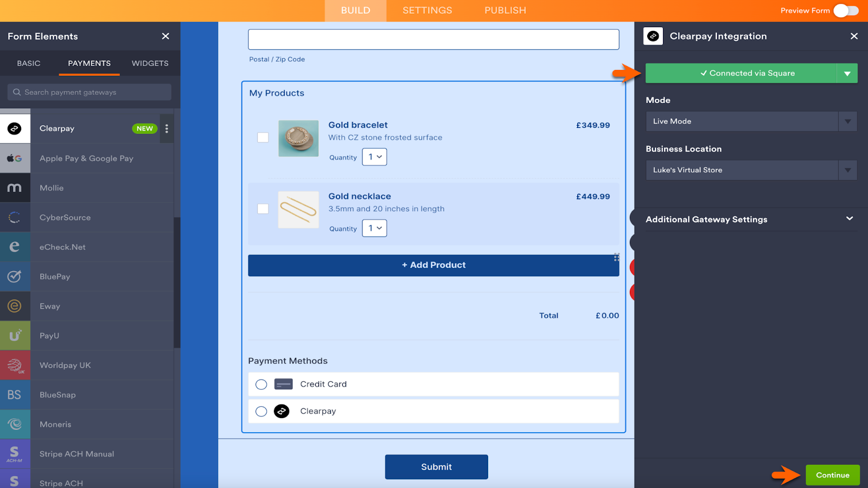Click the credit card icon in Payment Methods
This screenshot has height=488, width=868.
[x=284, y=384]
